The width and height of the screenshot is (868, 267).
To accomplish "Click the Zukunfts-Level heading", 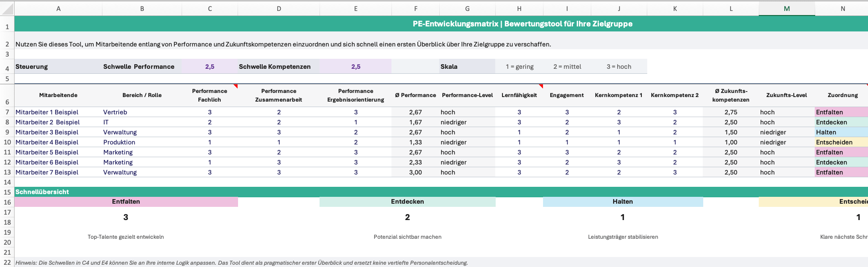I will pos(787,95).
